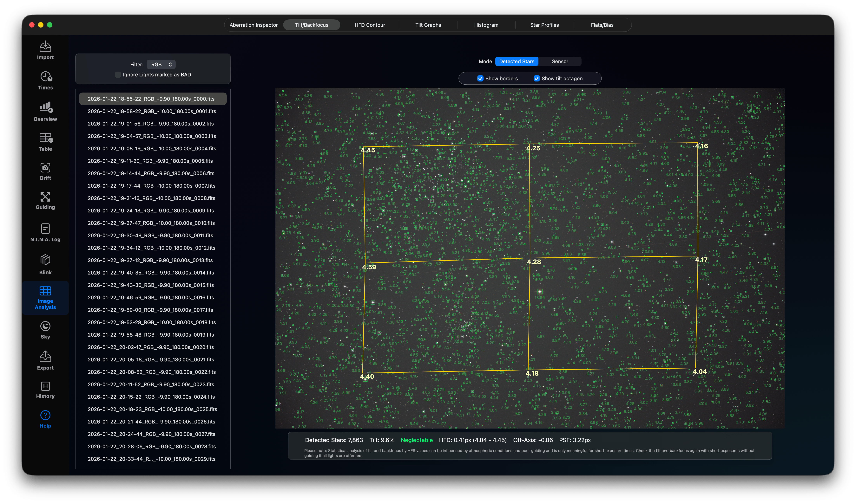
Task: Click the 4.59 left-middle octagon value
Action: [369, 267]
